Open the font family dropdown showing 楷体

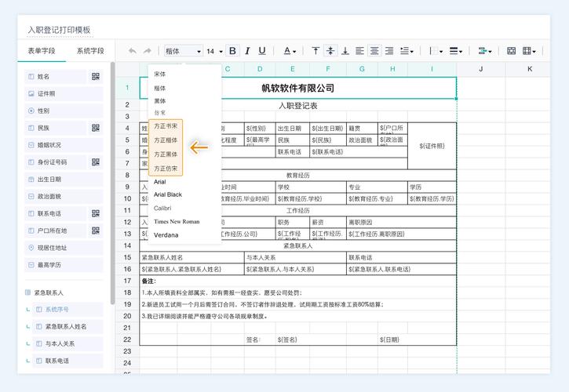[183, 51]
